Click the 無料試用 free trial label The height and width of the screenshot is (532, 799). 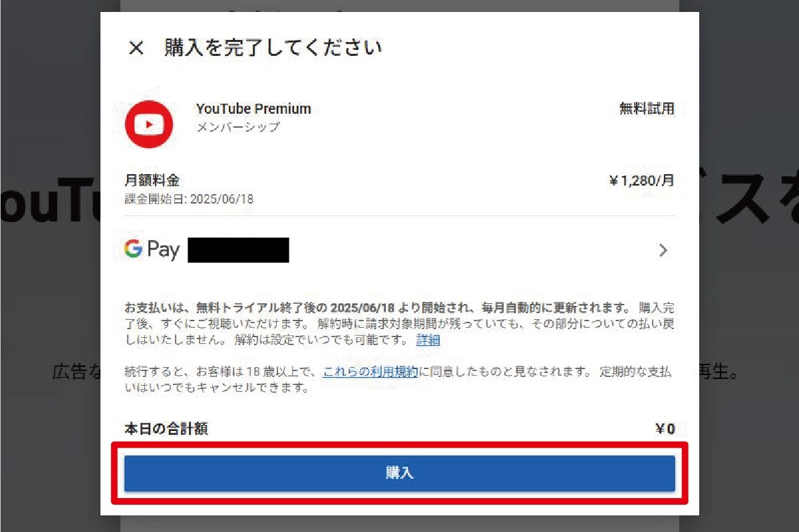[x=647, y=109]
